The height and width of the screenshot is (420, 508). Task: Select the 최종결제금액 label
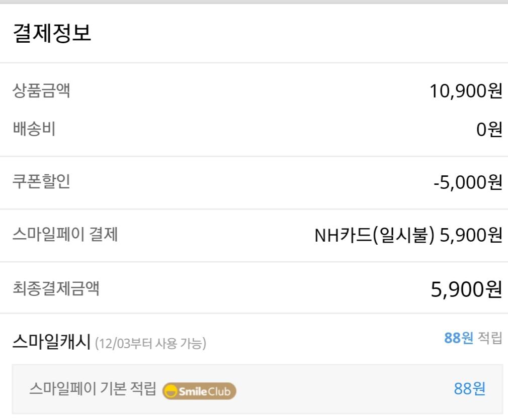(56, 288)
